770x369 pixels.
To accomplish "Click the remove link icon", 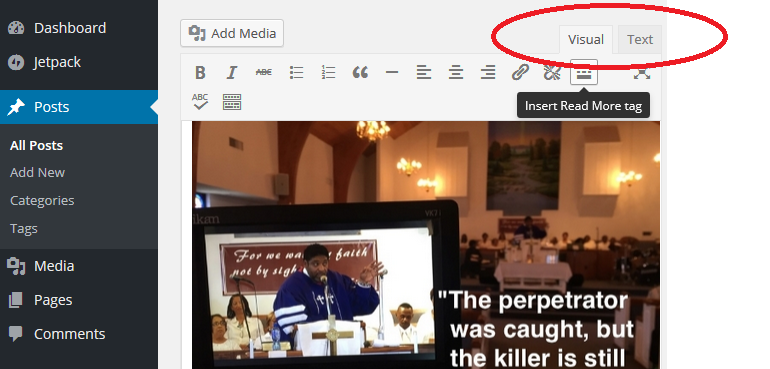I will tap(552, 73).
